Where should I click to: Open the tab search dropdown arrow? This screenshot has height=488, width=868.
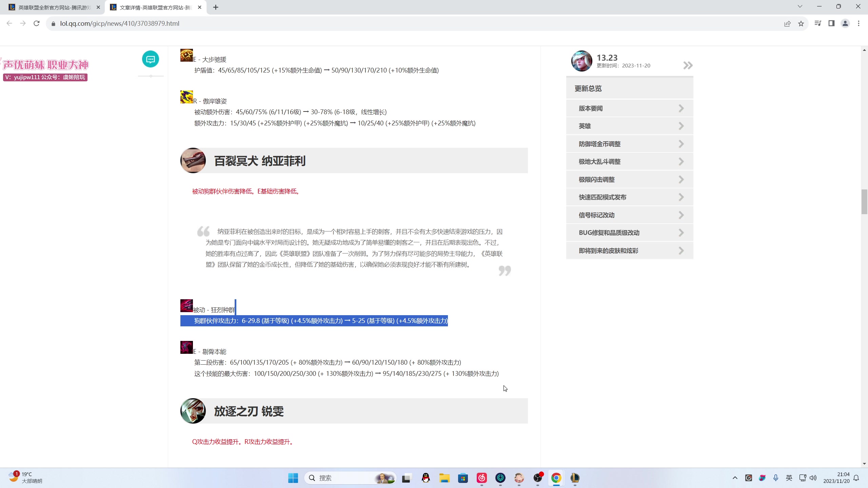click(800, 6)
